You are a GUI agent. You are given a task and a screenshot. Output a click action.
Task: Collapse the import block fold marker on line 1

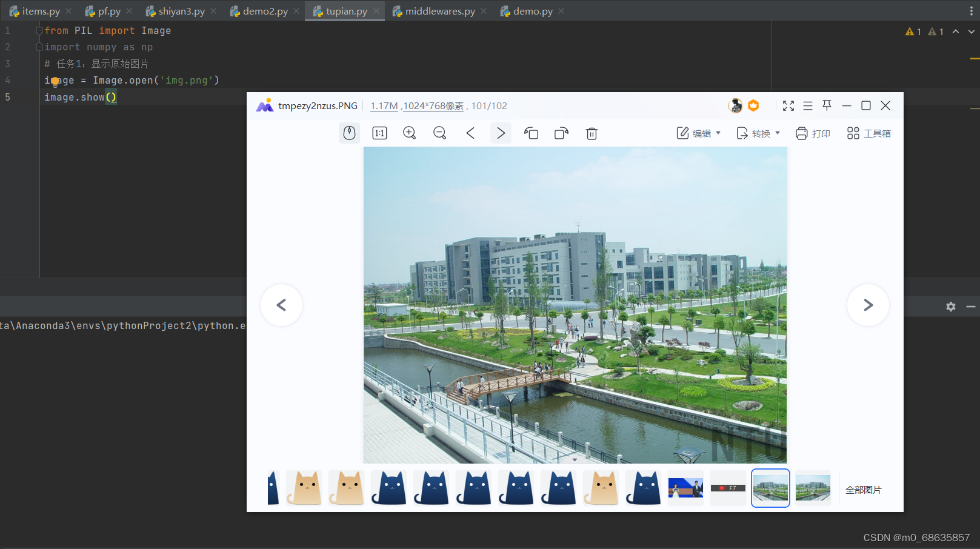pos(39,30)
